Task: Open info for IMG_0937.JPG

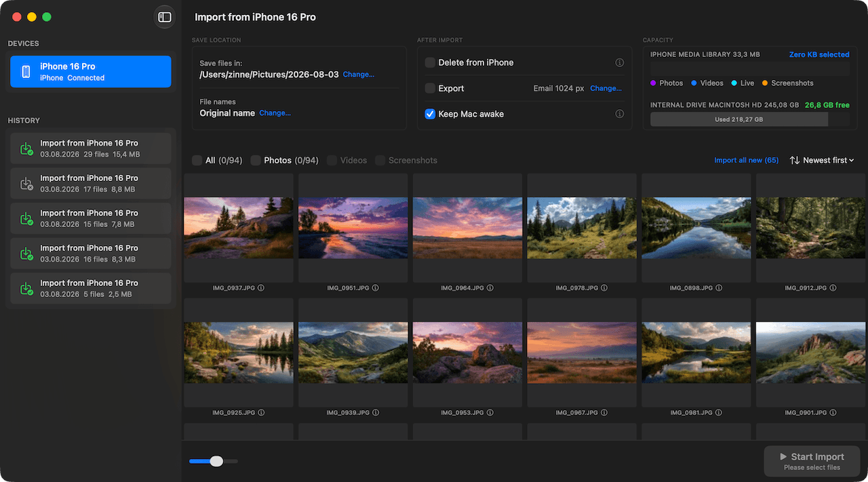Action: (261, 288)
